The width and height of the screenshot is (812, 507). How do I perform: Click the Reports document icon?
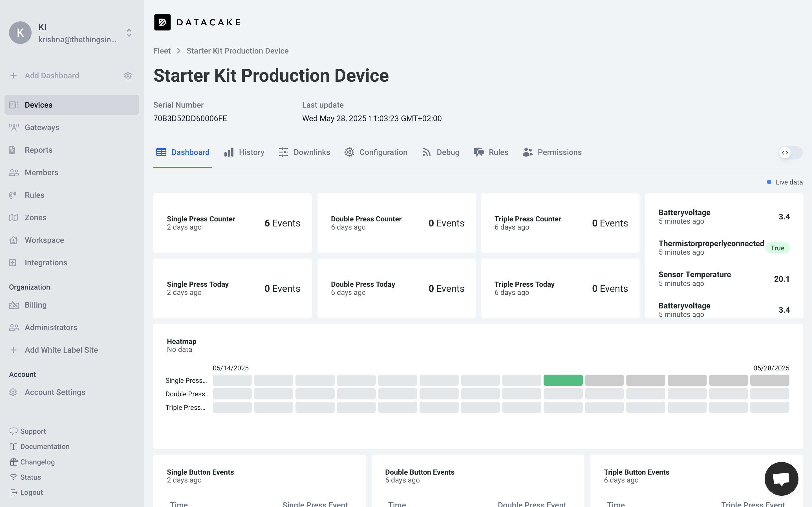click(12, 150)
